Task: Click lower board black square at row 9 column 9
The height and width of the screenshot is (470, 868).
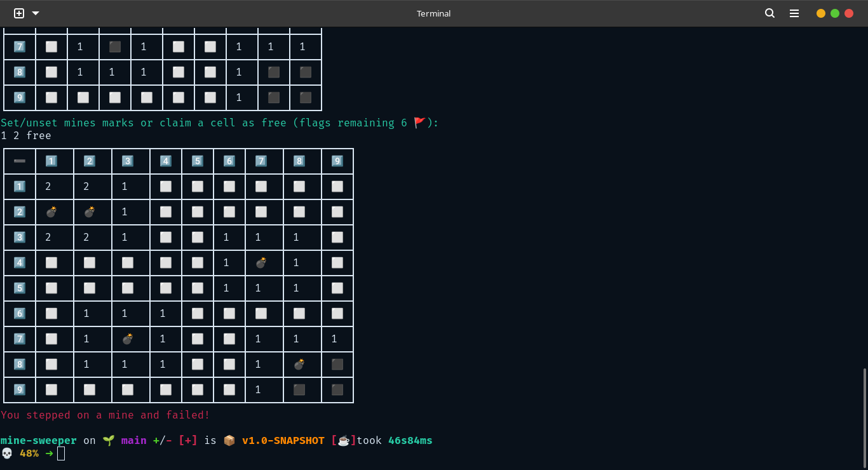Action: pos(337,389)
